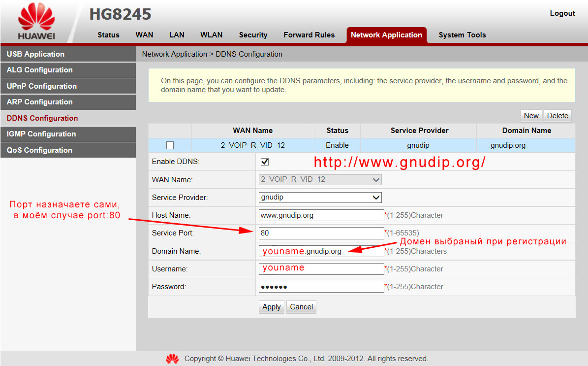The width and height of the screenshot is (588, 366).
Task: Click the Huawei copyright footer text
Action: pos(306,359)
